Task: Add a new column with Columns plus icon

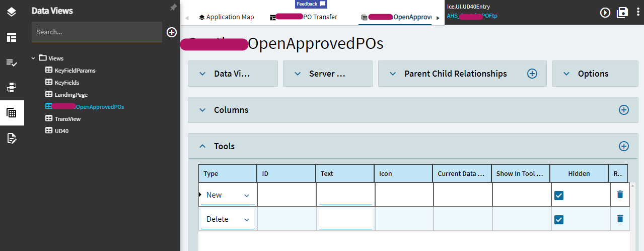Action: coord(623,110)
